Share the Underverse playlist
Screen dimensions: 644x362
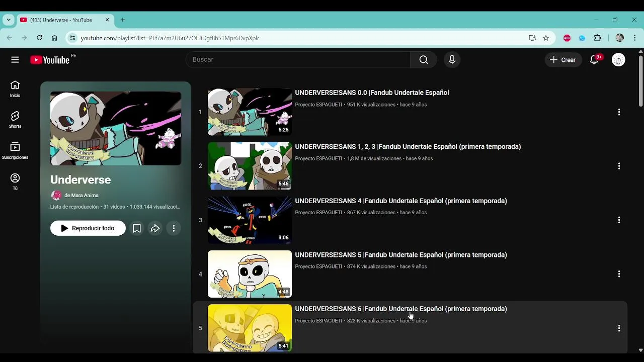click(155, 228)
